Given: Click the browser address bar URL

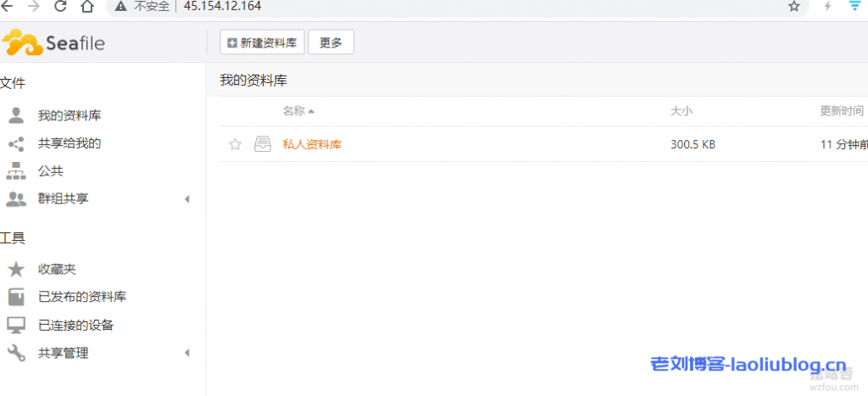Looking at the screenshot, I should [x=223, y=6].
